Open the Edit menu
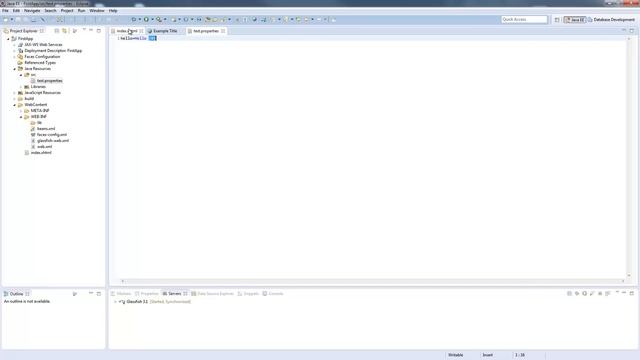 tap(16, 11)
